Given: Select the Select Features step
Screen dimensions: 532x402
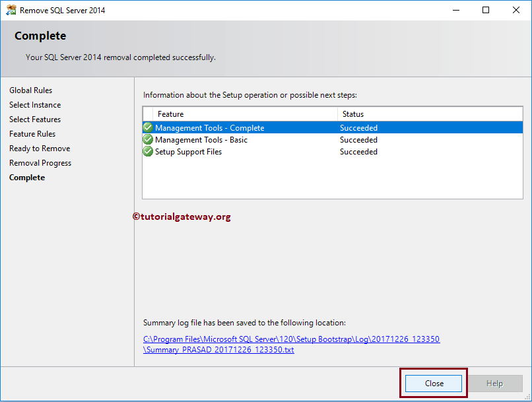Looking at the screenshot, I should click(35, 119).
